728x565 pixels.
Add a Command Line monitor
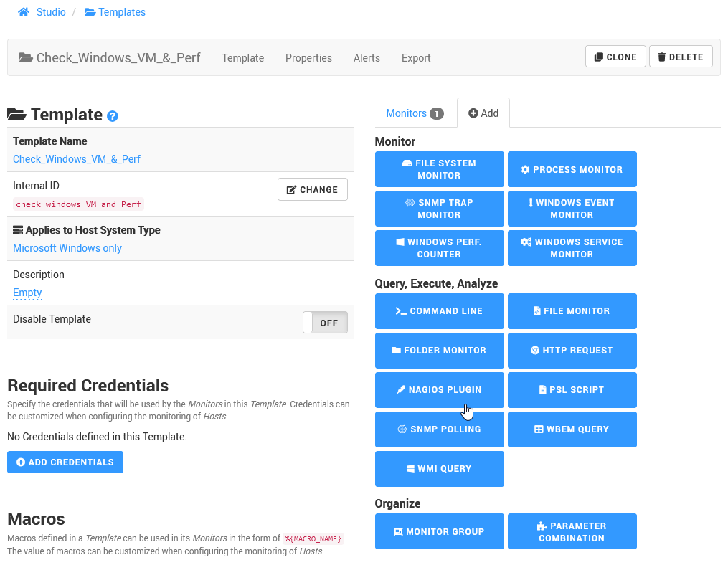coord(439,311)
